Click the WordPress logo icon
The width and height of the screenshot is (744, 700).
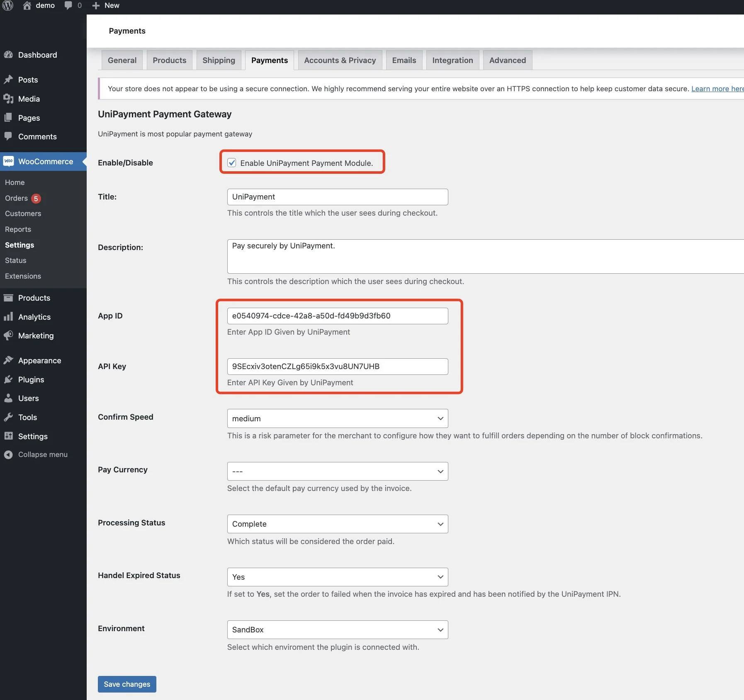8,5
